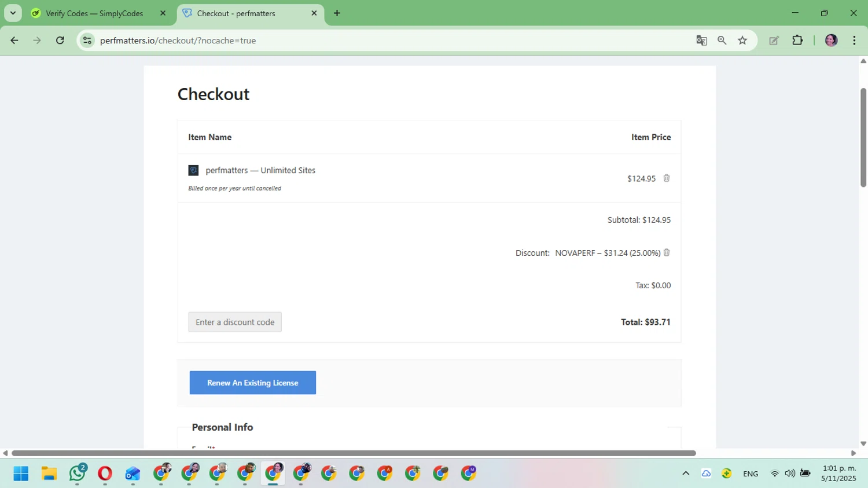This screenshot has width=868, height=488.
Task: Go forward to next page
Action: [x=37, y=41]
